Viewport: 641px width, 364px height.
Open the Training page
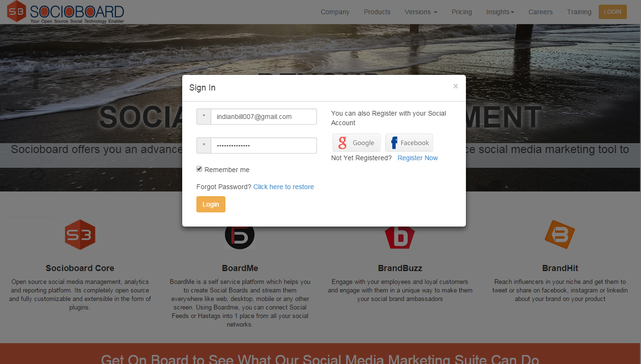coord(579,12)
